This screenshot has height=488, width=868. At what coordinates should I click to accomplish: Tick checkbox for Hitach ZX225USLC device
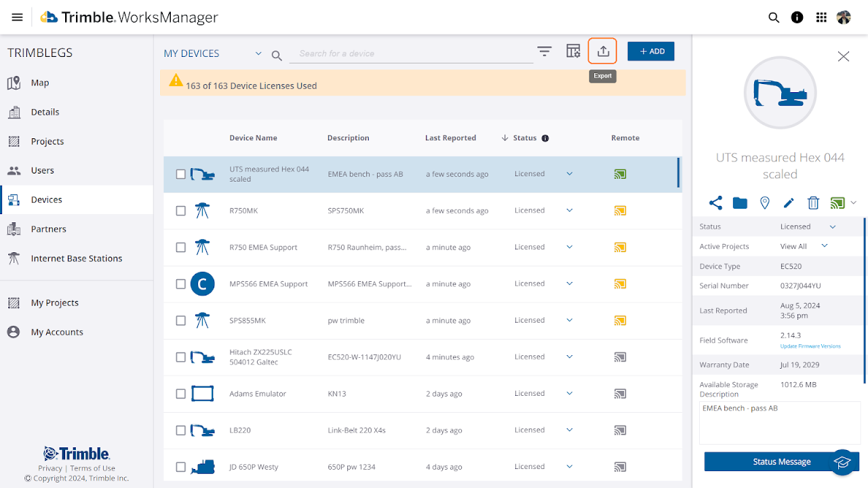[x=180, y=357]
